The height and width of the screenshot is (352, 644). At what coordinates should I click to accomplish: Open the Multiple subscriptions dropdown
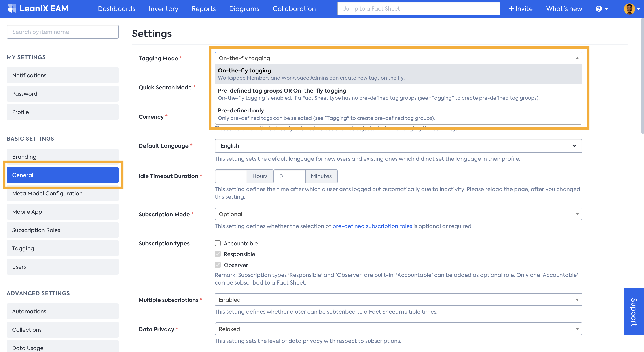point(398,300)
